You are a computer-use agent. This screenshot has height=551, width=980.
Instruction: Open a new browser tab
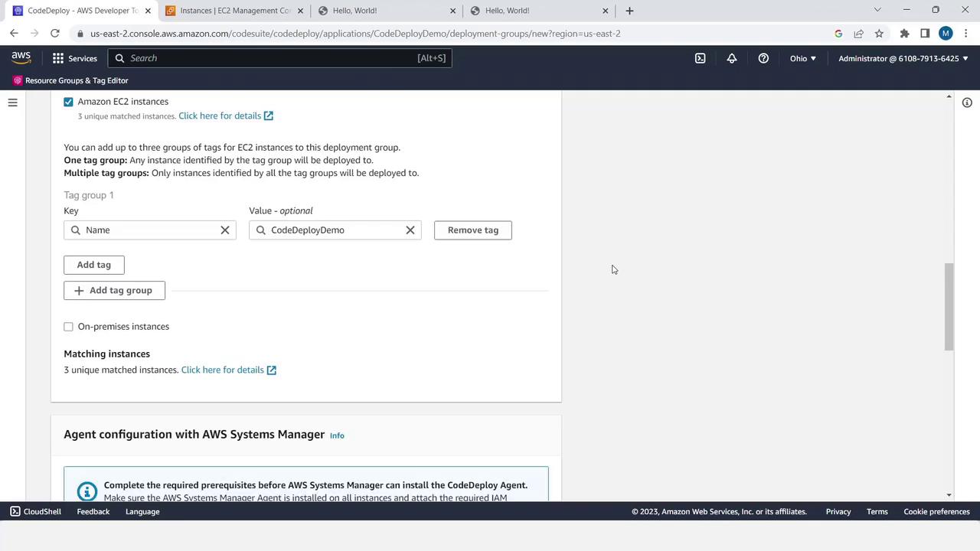(x=629, y=11)
